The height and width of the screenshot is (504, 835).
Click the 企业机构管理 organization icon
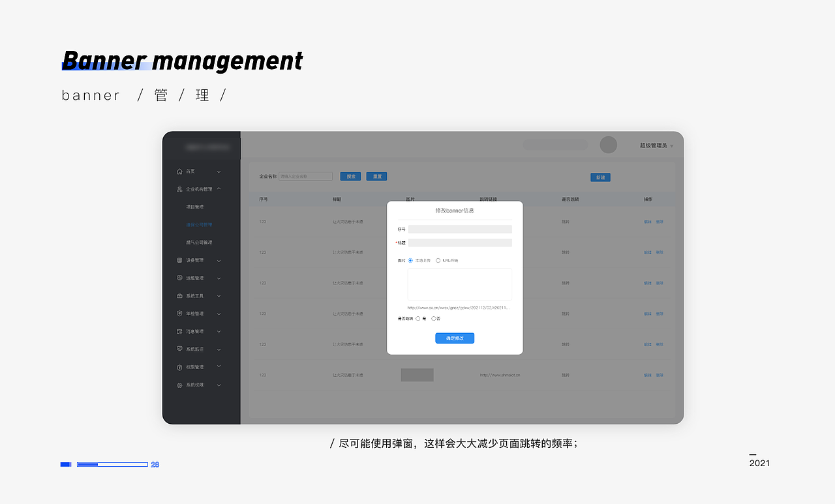(179, 189)
